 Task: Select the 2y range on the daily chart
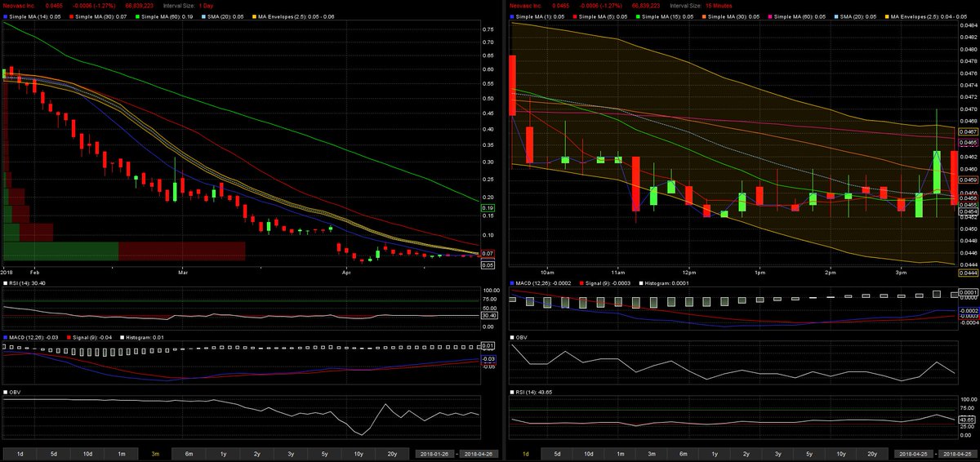click(256, 453)
